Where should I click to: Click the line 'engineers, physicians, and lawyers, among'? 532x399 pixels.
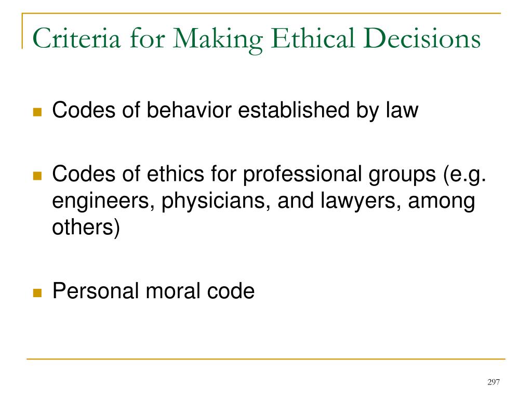tap(263, 201)
